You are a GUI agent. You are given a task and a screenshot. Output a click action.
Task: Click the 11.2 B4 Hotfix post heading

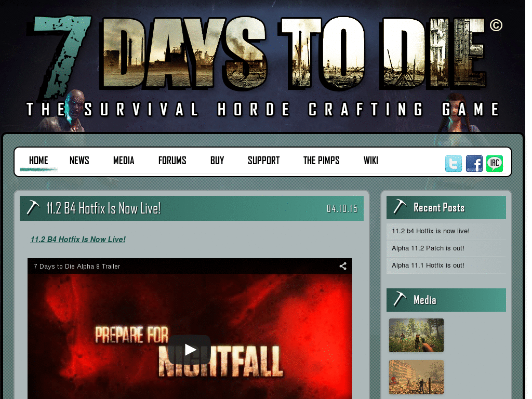pyautogui.click(x=103, y=208)
